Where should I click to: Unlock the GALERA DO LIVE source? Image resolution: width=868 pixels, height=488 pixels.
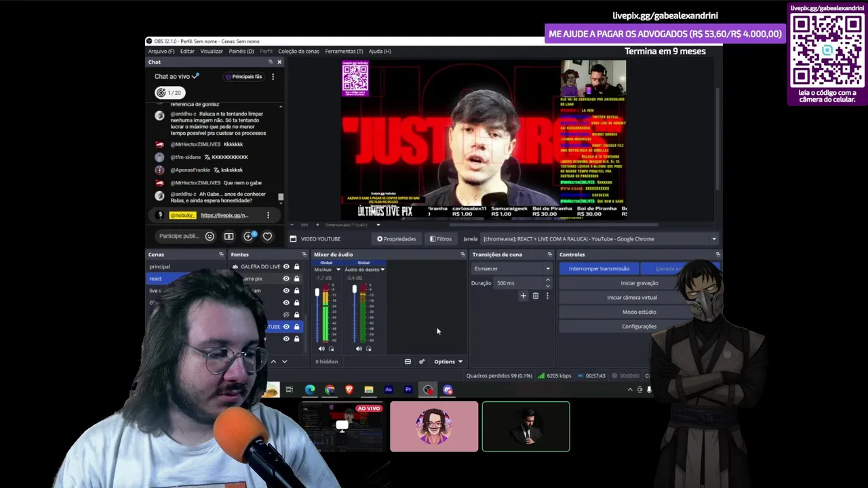[x=296, y=266]
